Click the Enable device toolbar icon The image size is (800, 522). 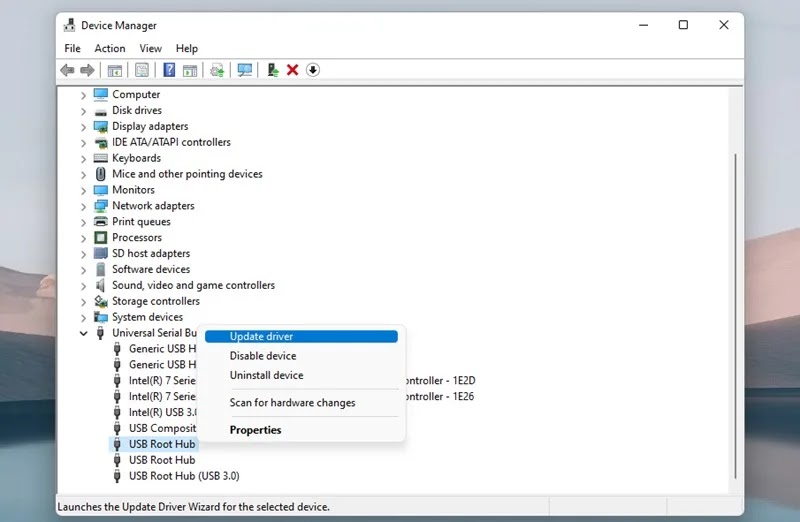(272, 70)
